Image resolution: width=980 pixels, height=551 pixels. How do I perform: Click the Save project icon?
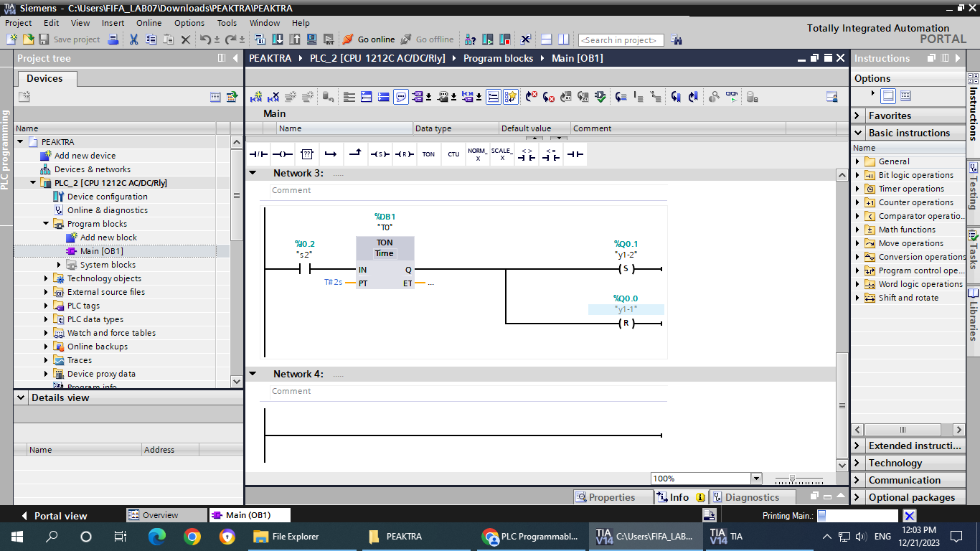44,39
